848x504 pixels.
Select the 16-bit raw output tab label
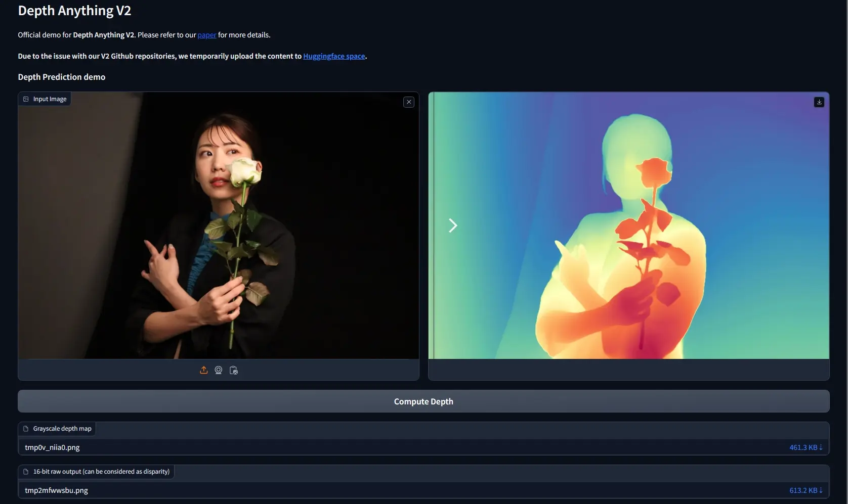point(101,471)
